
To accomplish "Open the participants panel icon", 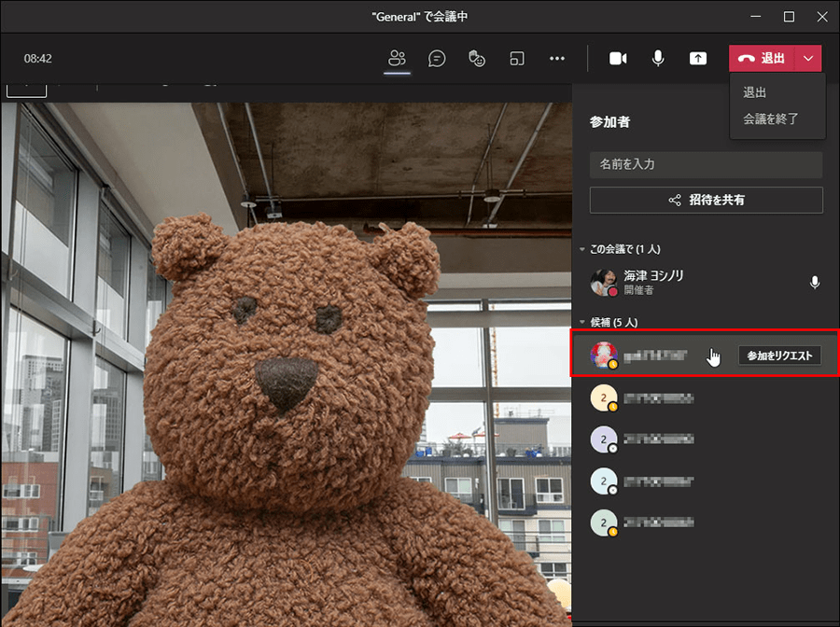I will tap(398, 58).
